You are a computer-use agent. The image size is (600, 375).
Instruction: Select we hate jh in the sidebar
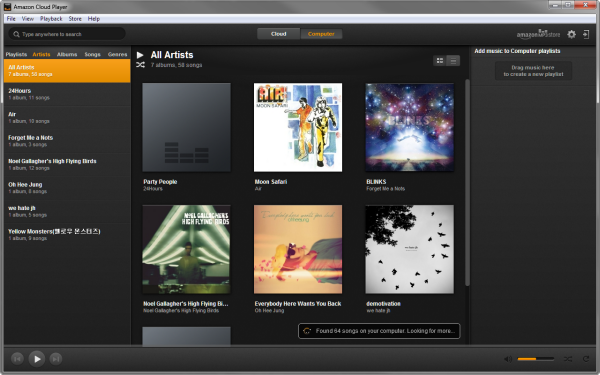(x=67, y=211)
